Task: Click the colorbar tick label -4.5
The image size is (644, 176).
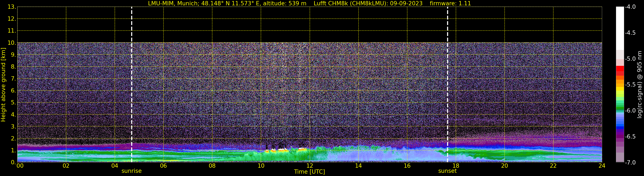Action: coord(630,33)
